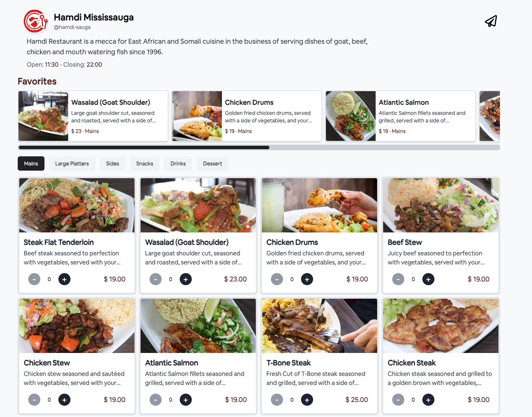Click the Favorites horizontal scrollbar

pyautogui.click(x=259, y=147)
